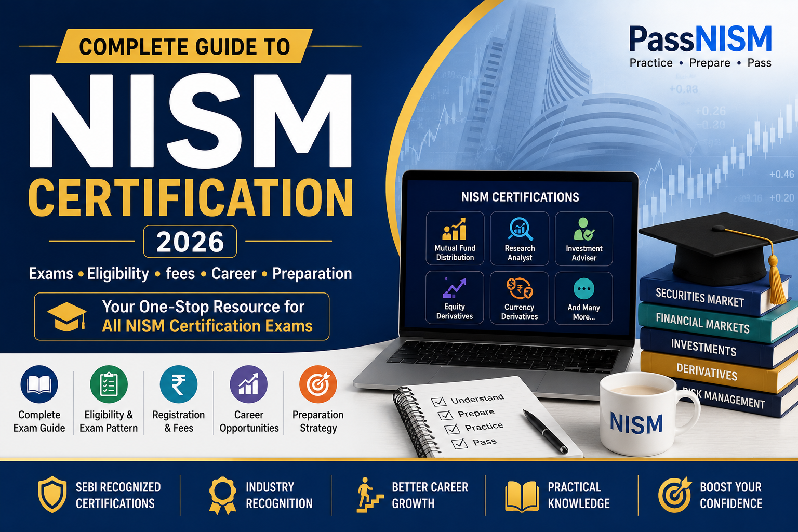Click the NISM Certifications heading on laptop

pos(520,197)
